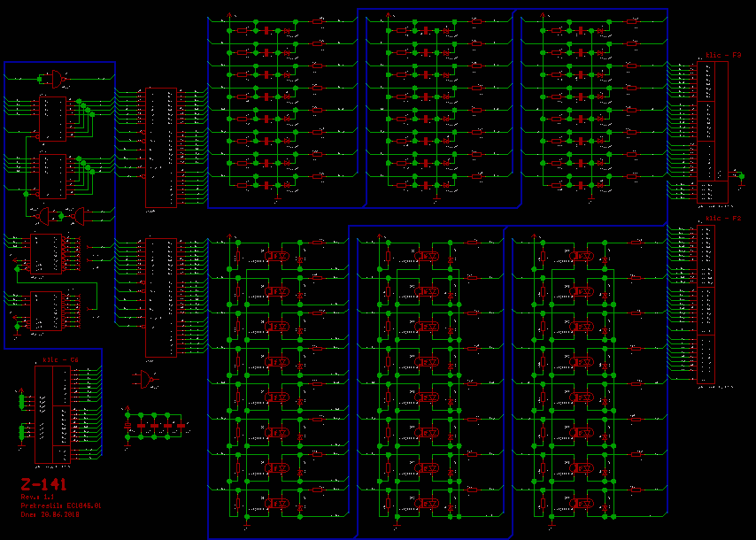
Task: Select the rightmost decoupling capacitor
Action: 181,426
